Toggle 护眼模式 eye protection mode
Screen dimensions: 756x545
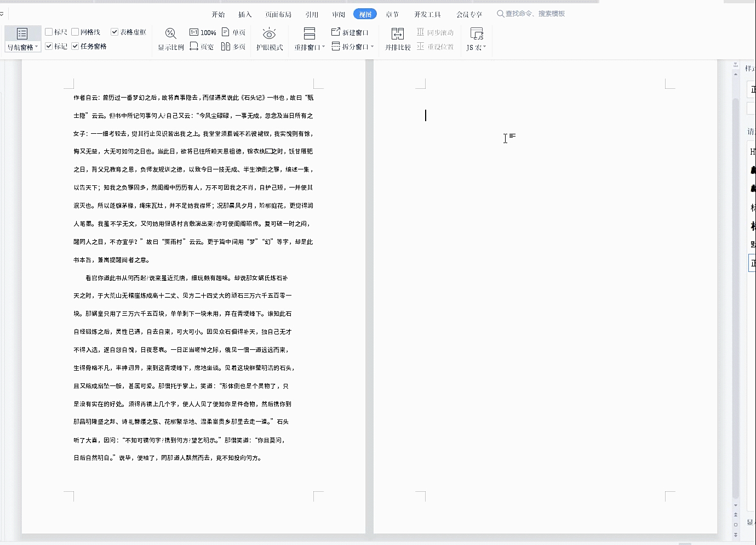pyautogui.click(x=270, y=39)
